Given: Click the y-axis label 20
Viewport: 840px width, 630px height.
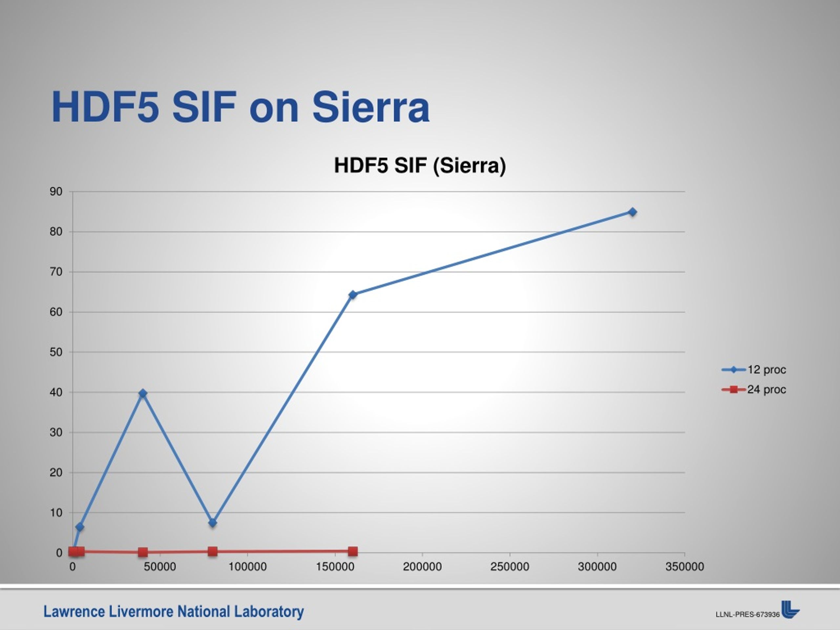Looking at the screenshot, I should click(56, 472).
